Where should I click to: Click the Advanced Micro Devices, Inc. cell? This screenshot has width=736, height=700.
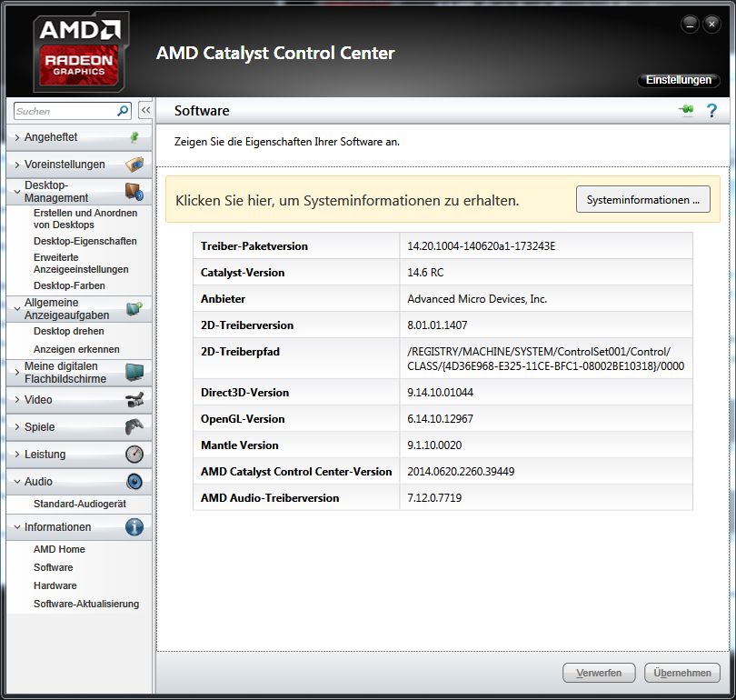pos(477,298)
